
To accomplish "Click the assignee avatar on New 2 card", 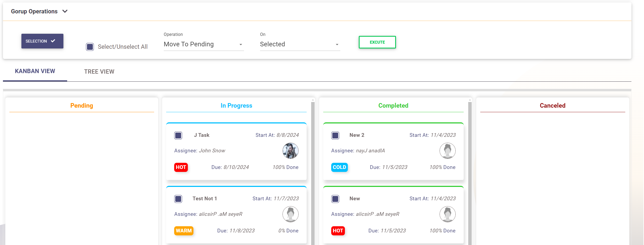I will pyautogui.click(x=447, y=151).
